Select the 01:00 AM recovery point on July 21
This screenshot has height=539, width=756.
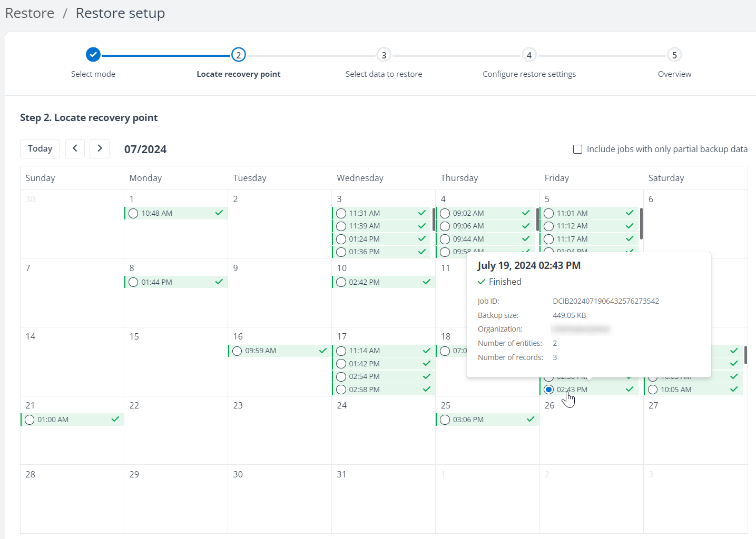coord(30,419)
